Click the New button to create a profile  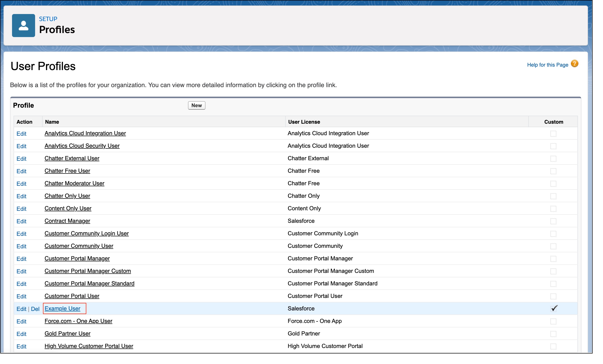point(196,105)
